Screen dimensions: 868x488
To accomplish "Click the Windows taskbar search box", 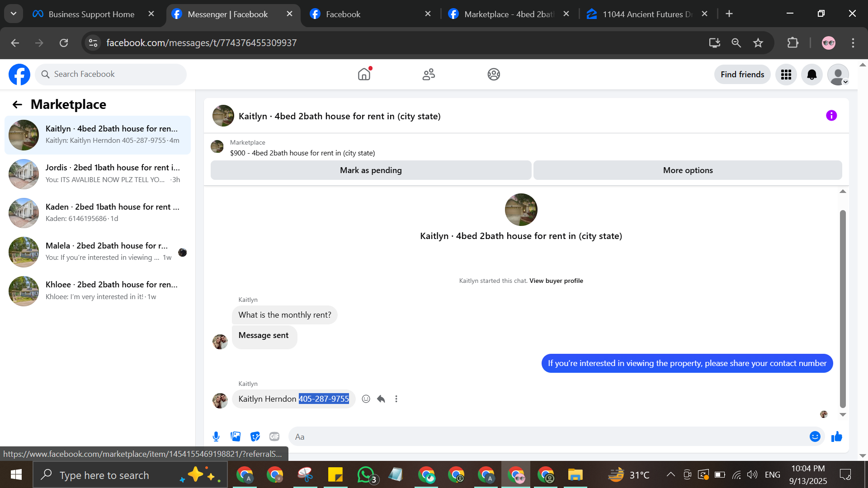I will [x=130, y=475].
